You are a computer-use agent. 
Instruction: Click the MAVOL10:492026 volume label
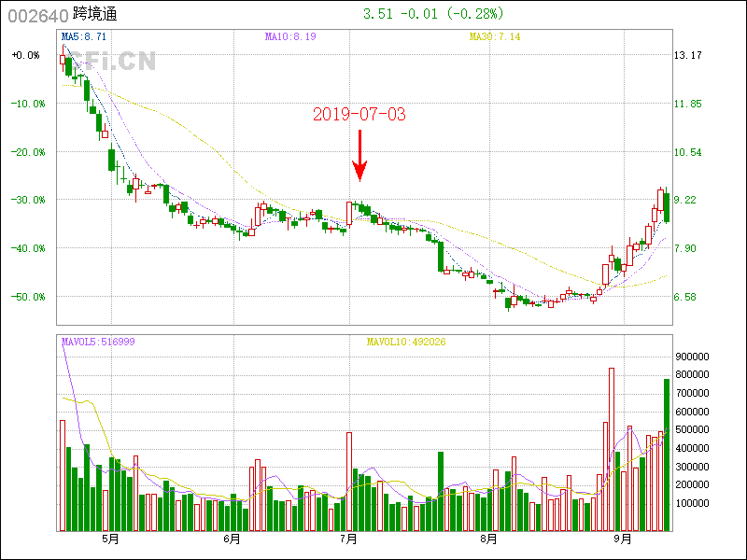click(x=405, y=342)
